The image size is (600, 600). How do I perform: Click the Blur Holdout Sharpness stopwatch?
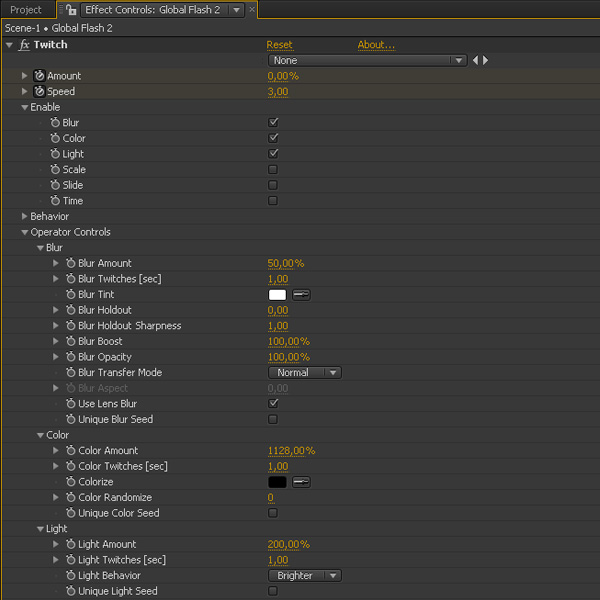[x=70, y=326]
